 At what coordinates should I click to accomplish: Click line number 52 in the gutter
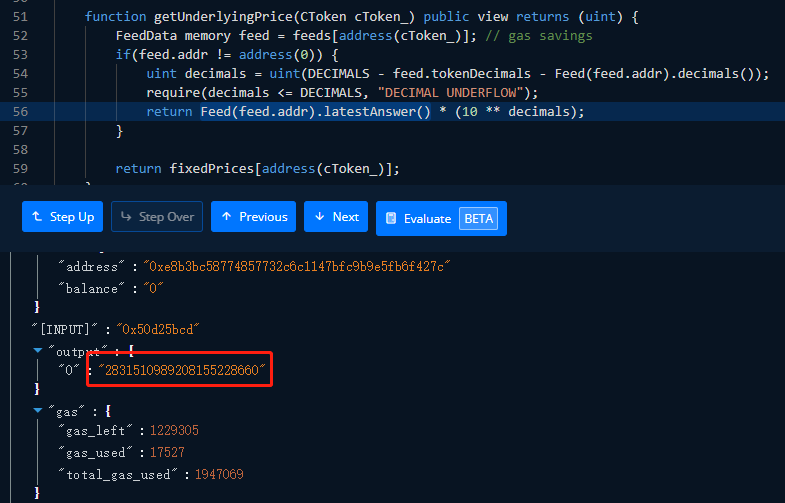21,36
